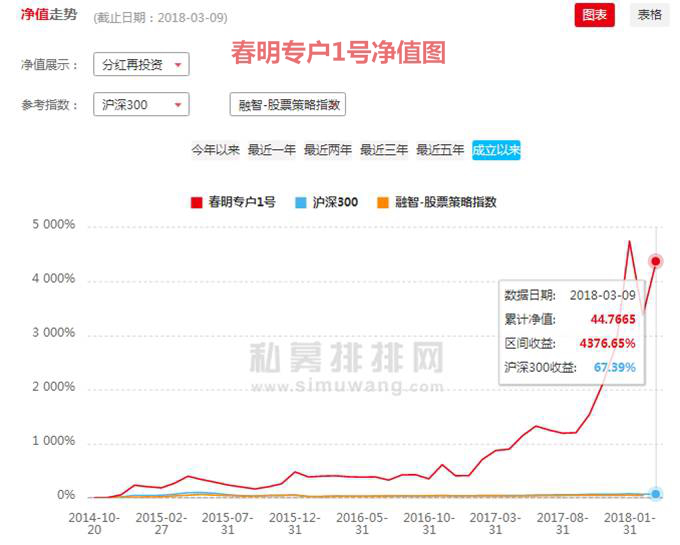The image size is (680, 545).
Task: Select the 最近两年 time range
Action: pos(327,150)
